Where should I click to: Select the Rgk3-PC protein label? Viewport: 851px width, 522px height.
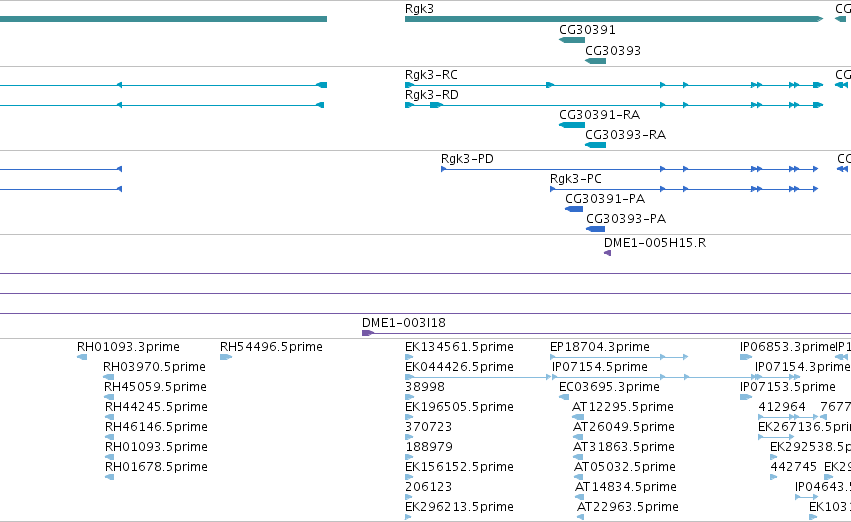coord(576,179)
